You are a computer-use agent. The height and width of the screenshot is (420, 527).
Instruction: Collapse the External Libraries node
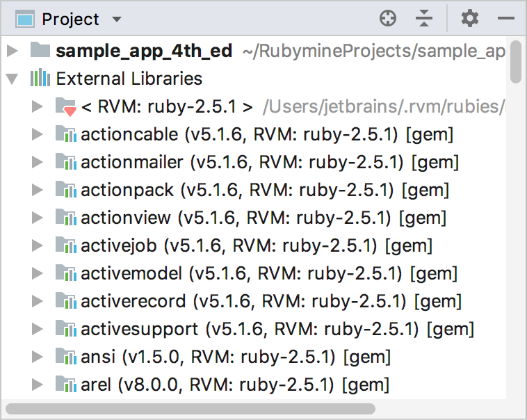[12, 79]
